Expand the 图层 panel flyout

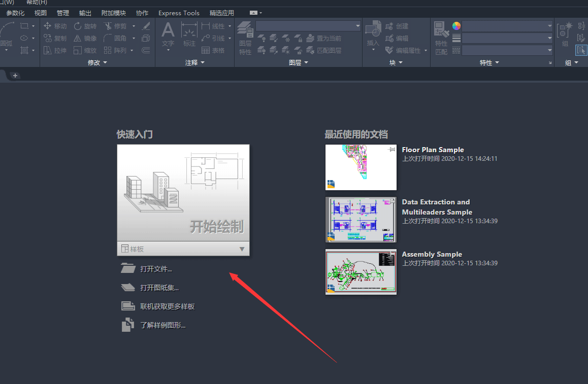click(299, 62)
